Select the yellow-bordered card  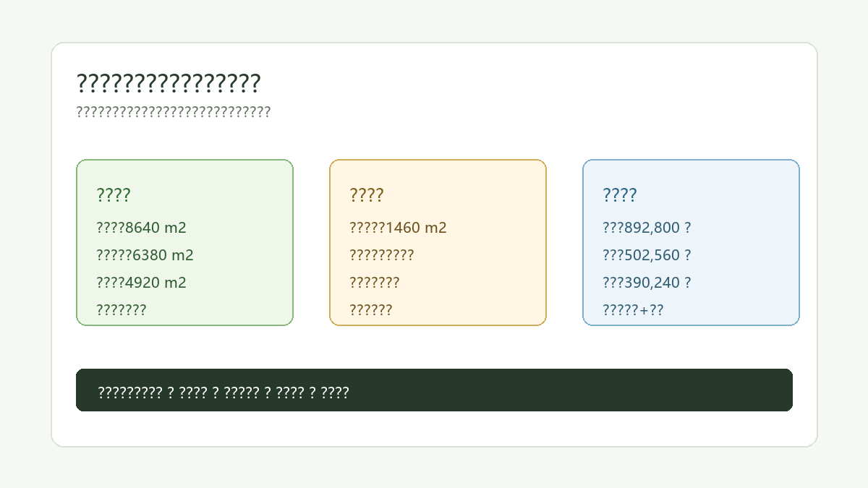[x=438, y=243]
